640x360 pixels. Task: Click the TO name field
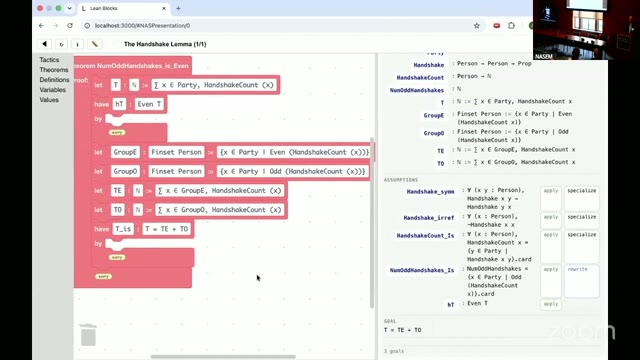tap(118, 209)
